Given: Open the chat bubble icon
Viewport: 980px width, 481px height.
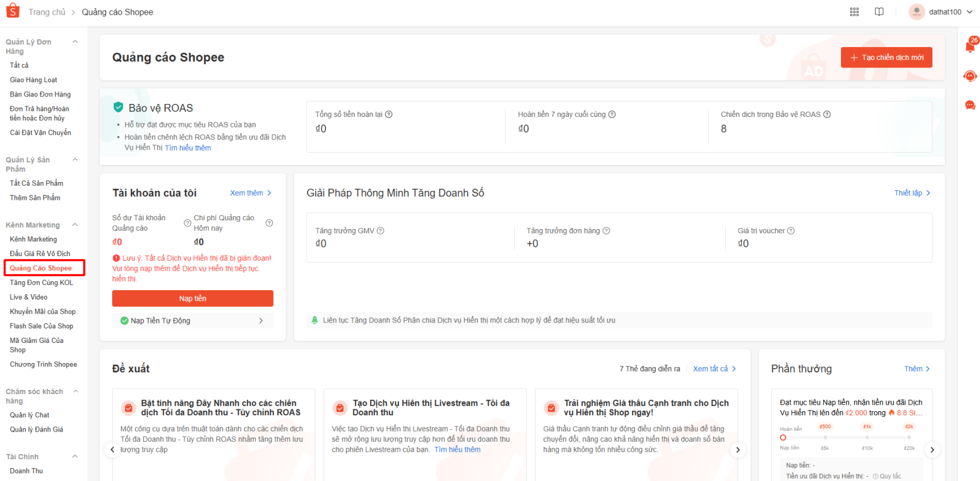Looking at the screenshot, I should pos(970,105).
